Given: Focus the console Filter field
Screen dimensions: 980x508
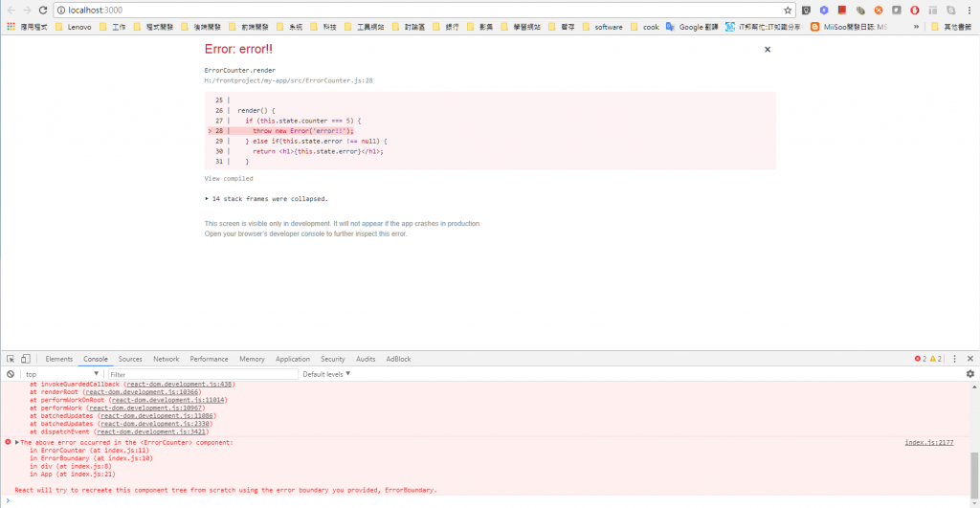Looking at the screenshot, I should point(203,374).
